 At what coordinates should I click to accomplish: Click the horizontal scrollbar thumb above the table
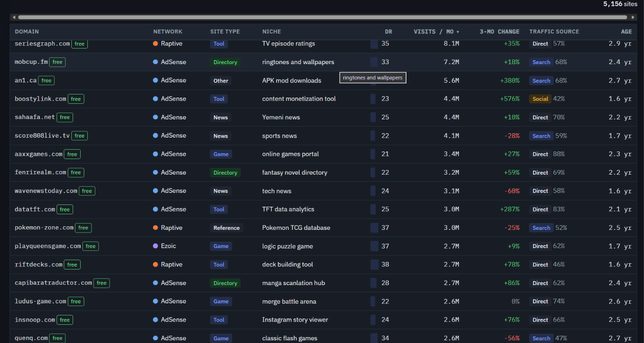point(323,17)
